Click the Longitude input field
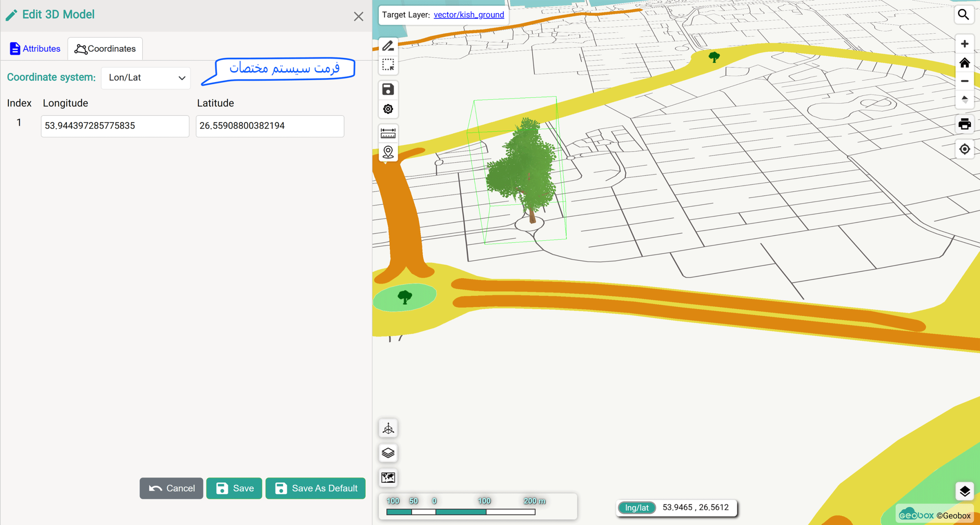980x525 pixels. (x=115, y=126)
